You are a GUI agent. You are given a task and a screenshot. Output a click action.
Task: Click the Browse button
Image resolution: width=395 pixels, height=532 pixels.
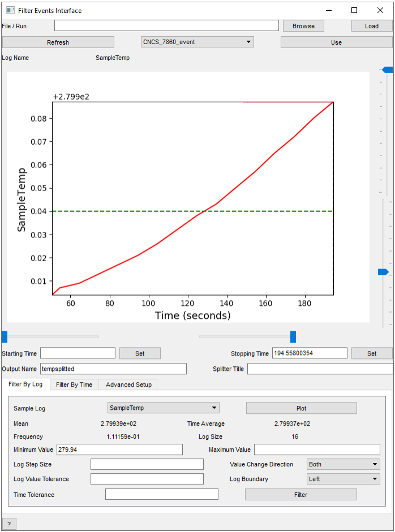pyautogui.click(x=303, y=26)
